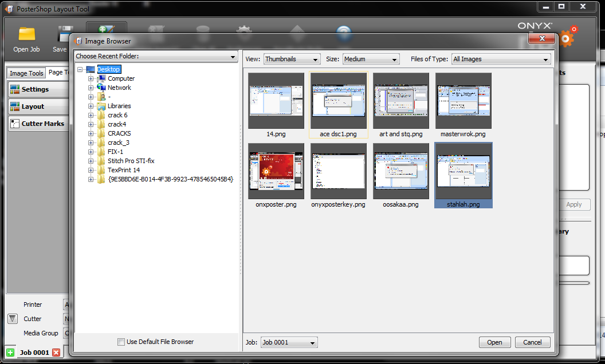
Task: Open the Files of Type dropdown
Action: 501,59
